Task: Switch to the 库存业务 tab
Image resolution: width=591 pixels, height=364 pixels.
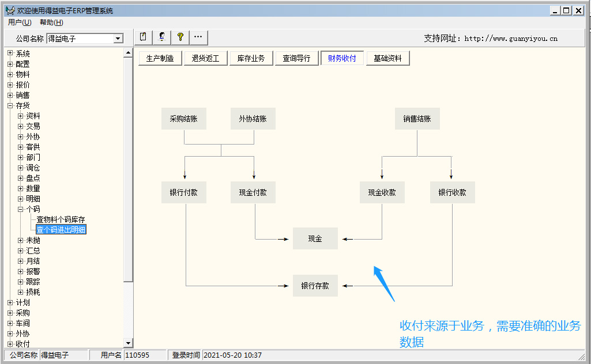Action: 251,58
